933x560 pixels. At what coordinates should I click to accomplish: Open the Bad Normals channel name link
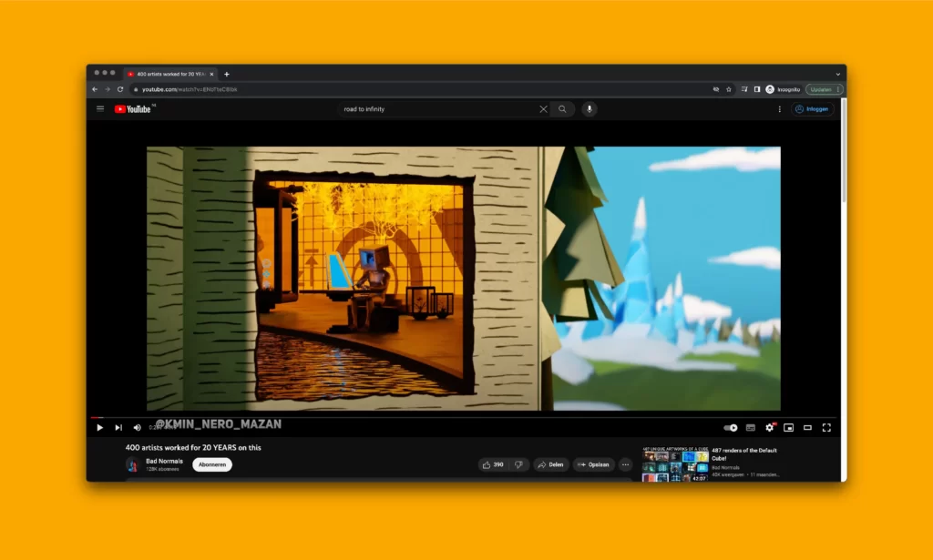pyautogui.click(x=164, y=462)
